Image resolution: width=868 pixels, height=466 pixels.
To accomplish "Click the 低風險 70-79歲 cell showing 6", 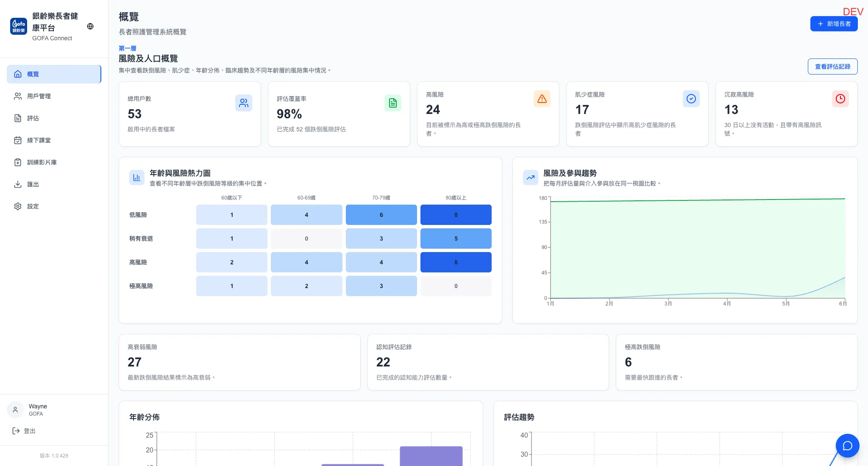I will [381, 215].
